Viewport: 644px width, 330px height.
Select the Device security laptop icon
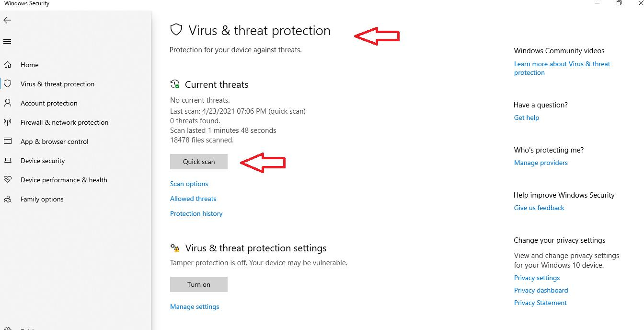(8, 161)
